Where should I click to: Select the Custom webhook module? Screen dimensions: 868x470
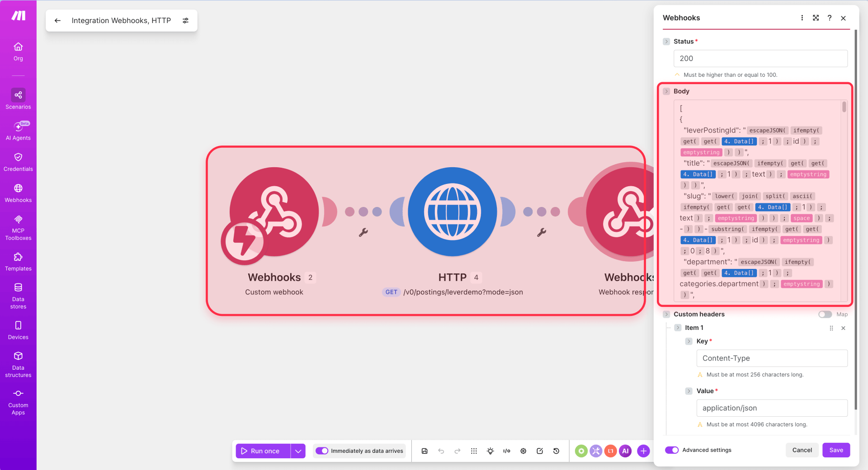coord(274,212)
